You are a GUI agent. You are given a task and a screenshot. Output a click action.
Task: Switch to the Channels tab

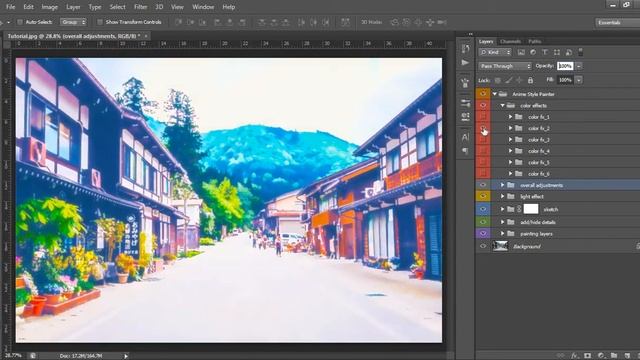[x=510, y=41]
